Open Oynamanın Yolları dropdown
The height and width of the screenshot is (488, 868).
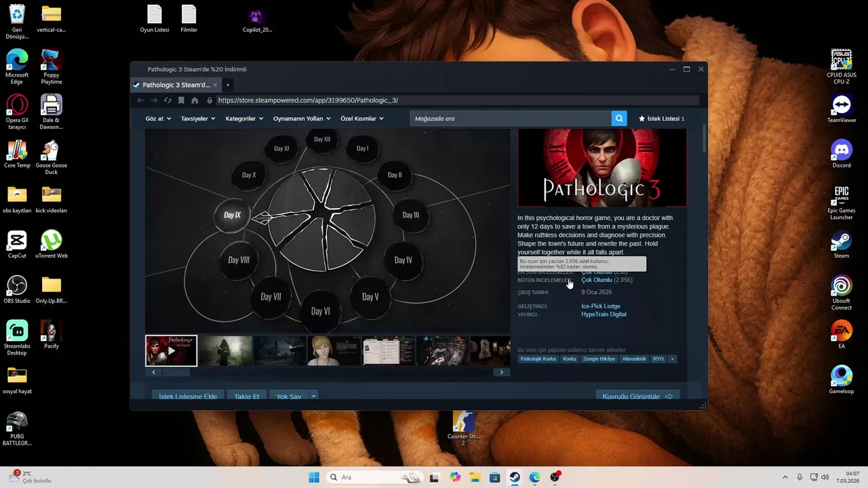302,119
